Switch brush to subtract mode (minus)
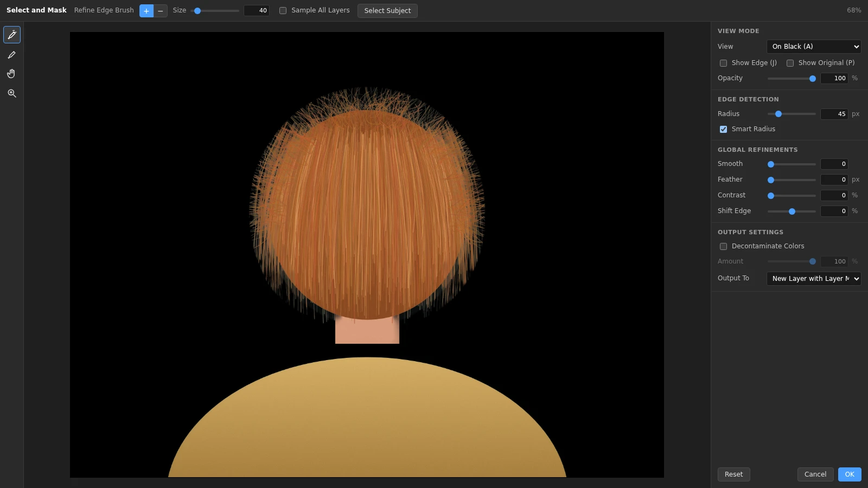This screenshot has height=488, width=868. (161, 11)
